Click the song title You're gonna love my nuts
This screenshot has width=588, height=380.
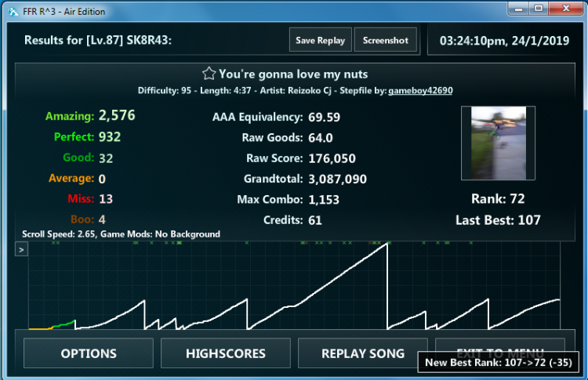pyautogui.click(x=293, y=74)
